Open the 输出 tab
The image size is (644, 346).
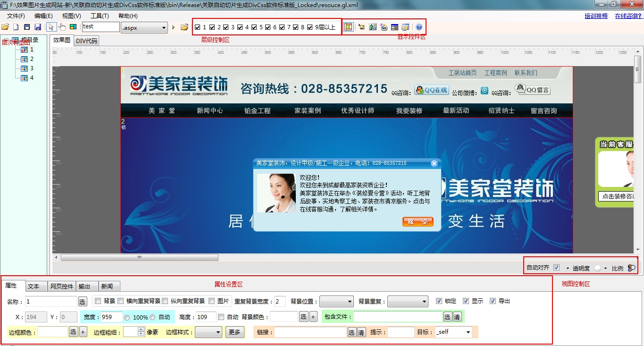pyautogui.click(x=87, y=286)
